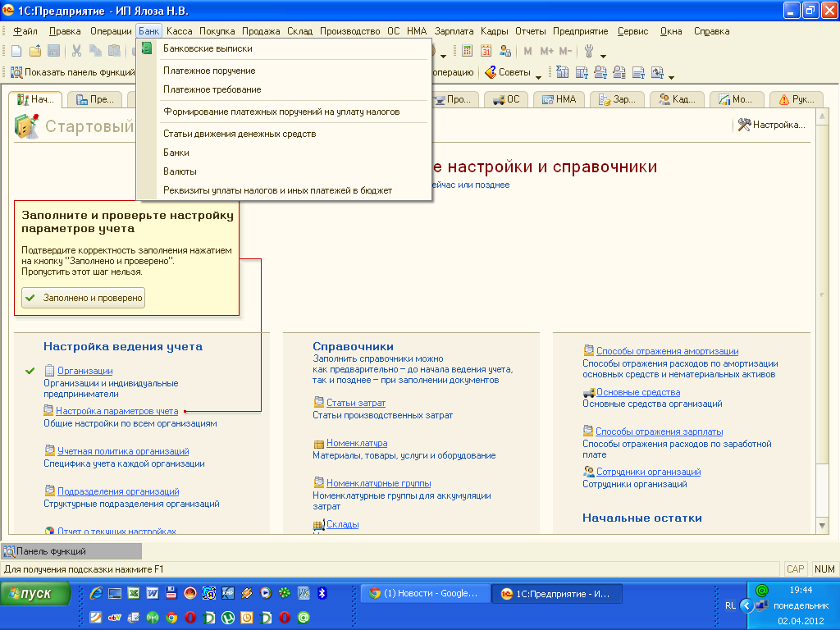840x630 pixels.
Task: Click Show functions panel button
Action: pos(73,72)
